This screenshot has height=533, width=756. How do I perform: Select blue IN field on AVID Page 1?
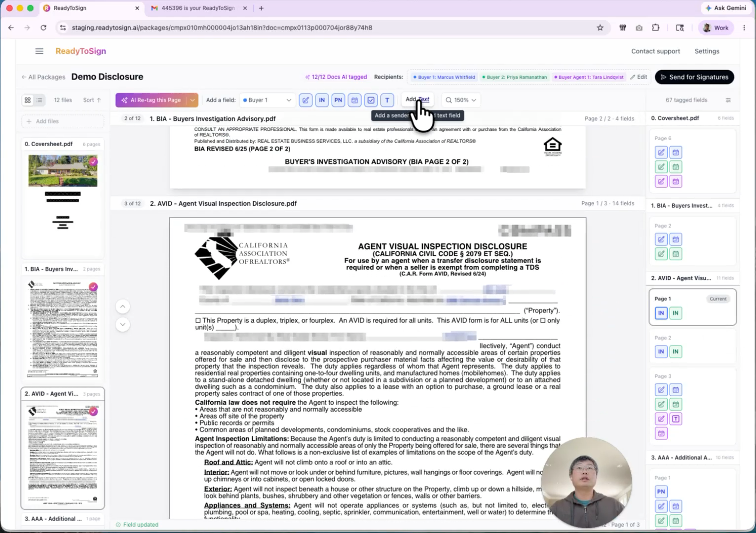click(661, 313)
